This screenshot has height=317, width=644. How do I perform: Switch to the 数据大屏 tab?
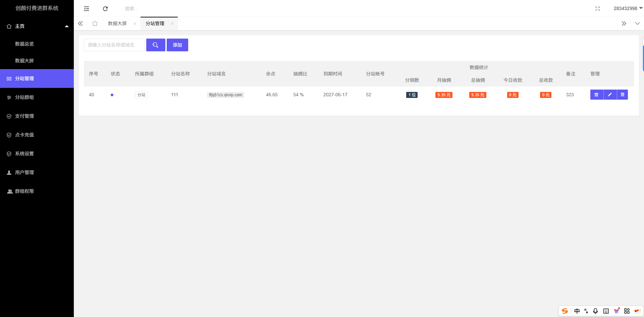pos(117,23)
